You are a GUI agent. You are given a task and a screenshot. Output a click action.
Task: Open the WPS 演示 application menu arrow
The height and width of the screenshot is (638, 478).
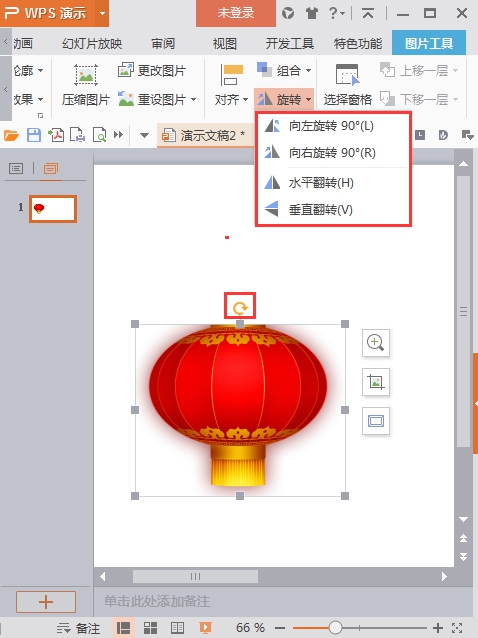pyautogui.click(x=102, y=13)
